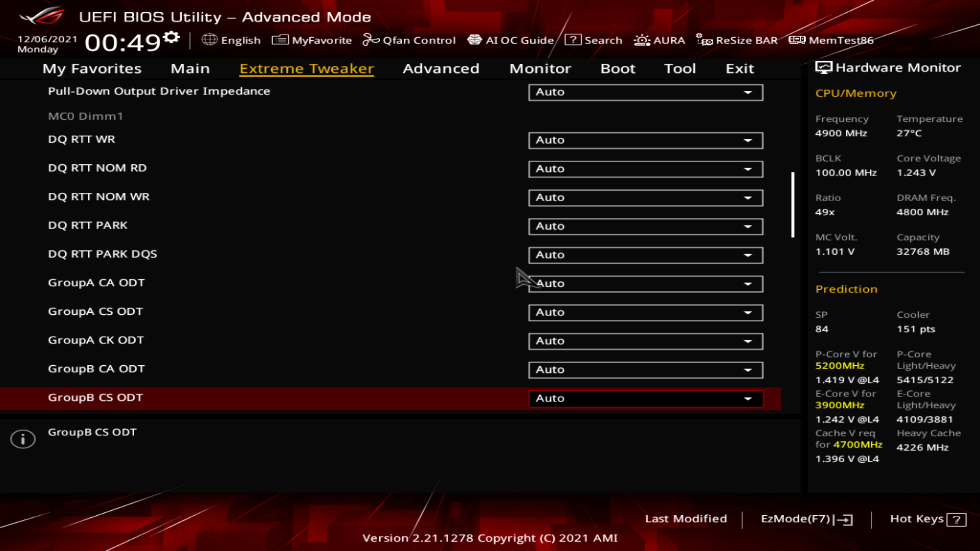Open AURA lighting icon
Screen dimensions: 980x551
click(x=642, y=40)
